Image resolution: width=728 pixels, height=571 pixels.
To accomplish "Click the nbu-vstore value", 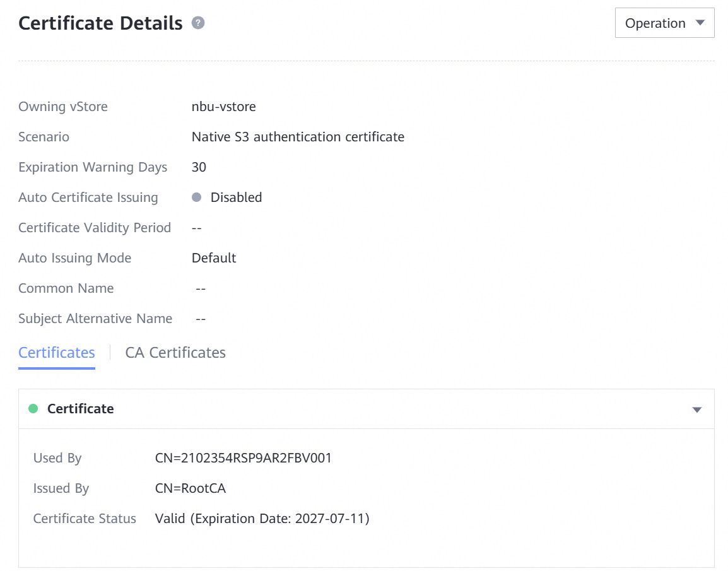I will point(224,107).
